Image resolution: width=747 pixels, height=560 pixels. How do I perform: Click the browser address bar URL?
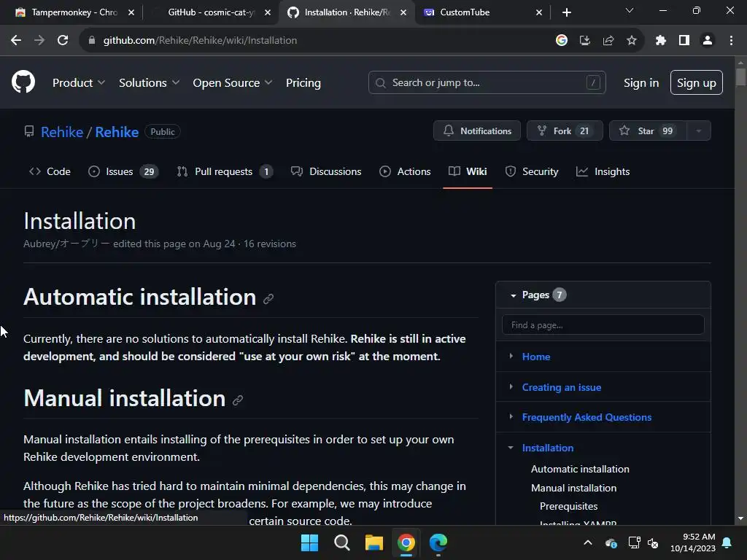coord(200,41)
